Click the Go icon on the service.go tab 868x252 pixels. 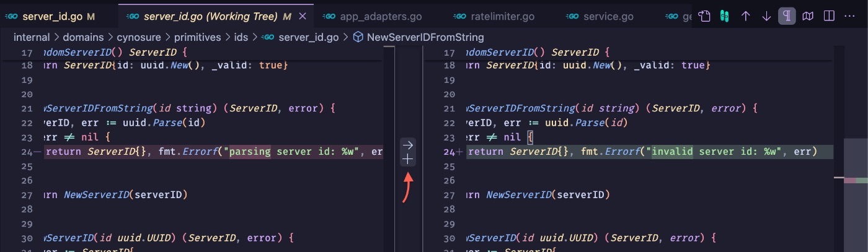tap(573, 17)
